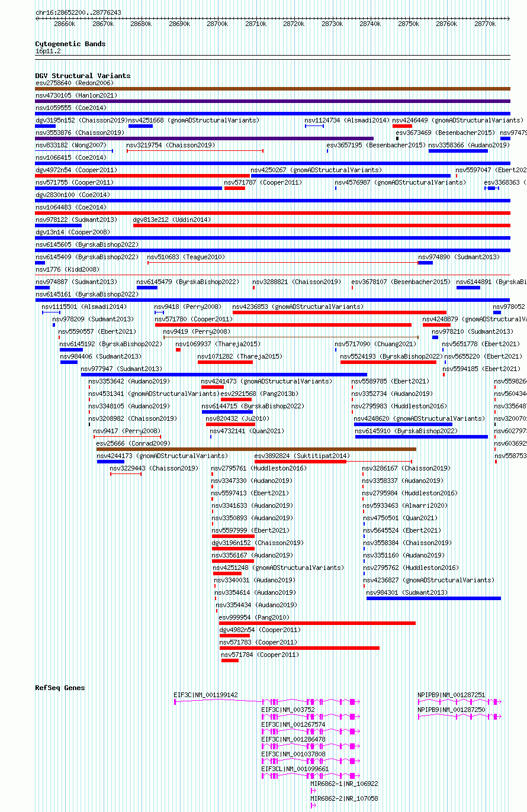The image size is (527, 812).
Task: Select the nsv1069937 (Thareja2015) label
Action: (x=218, y=344)
